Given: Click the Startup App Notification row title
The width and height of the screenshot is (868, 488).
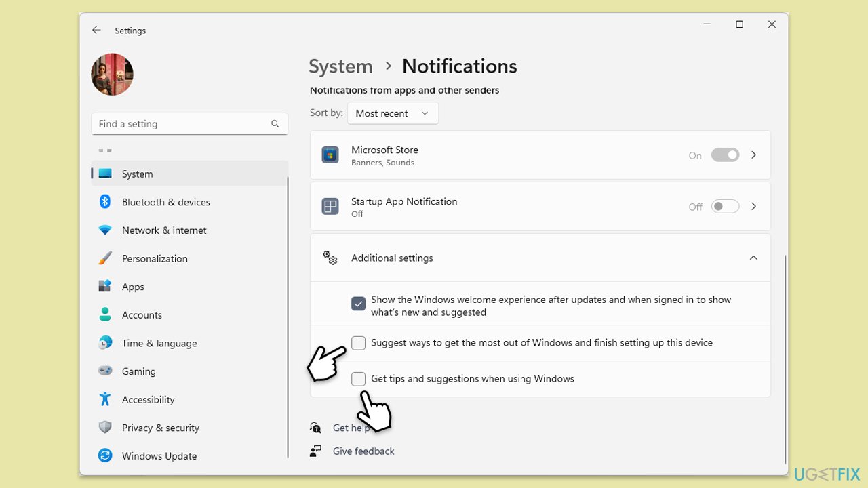Looking at the screenshot, I should tap(404, 201).
